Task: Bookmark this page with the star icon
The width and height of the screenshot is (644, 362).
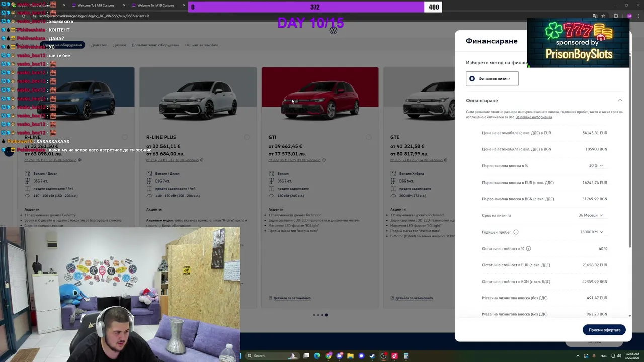Action: (x=603, y=16)
